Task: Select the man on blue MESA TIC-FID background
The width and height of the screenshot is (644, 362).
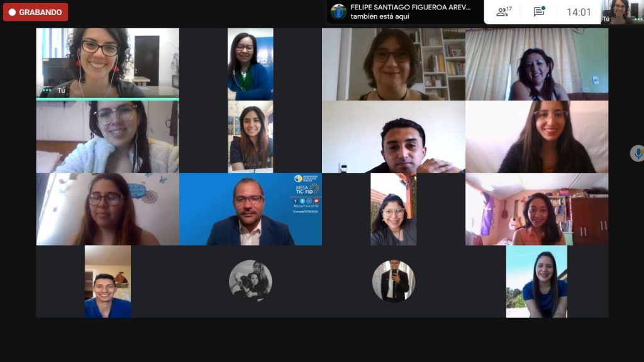Action: click(250, 209)
